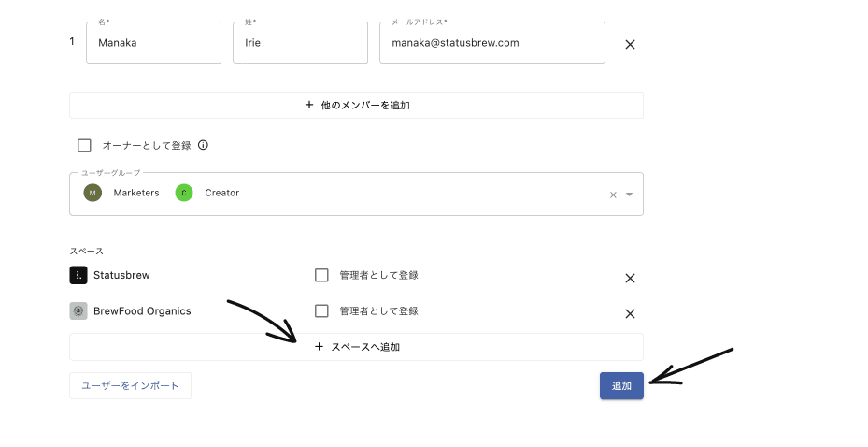868x447 pixels.
Task: Remove BrewFood Organics space from list
Action: tap(630, 313)
